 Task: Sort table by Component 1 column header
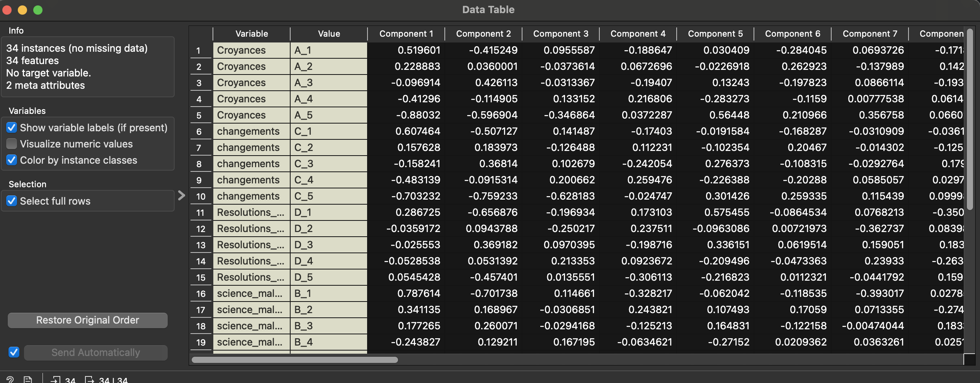coord(406,34)
